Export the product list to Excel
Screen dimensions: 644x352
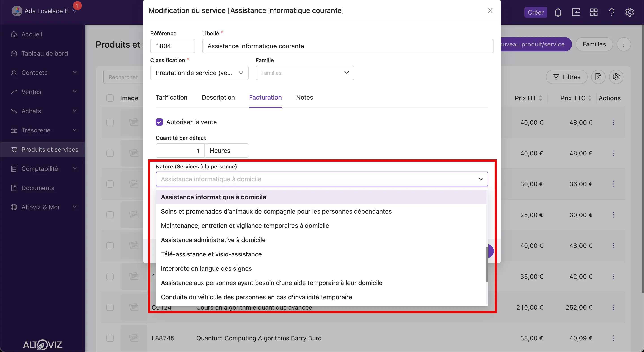point(598,77)
